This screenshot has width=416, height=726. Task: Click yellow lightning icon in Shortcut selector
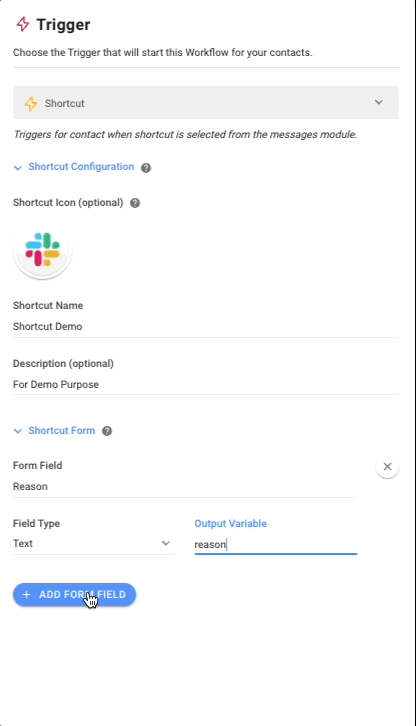pos(31,103)
